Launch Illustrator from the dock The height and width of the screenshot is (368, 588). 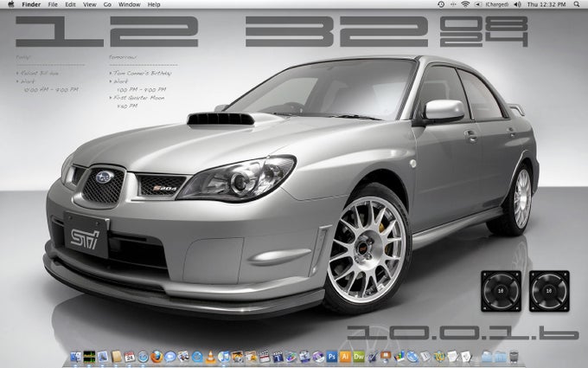click(345, 357)
